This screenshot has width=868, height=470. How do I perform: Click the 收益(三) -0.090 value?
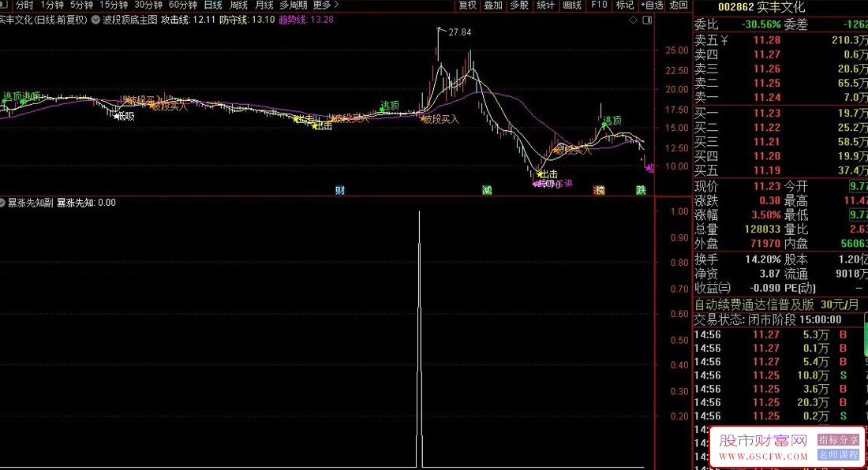tap(765, 288)
